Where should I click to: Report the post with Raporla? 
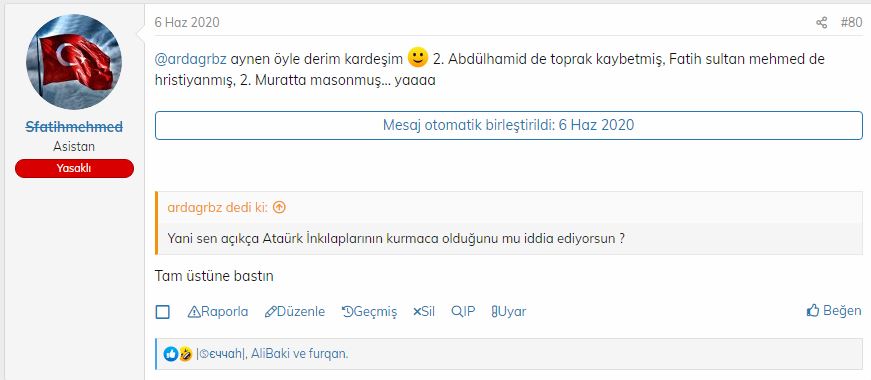[x=218, y=312]
